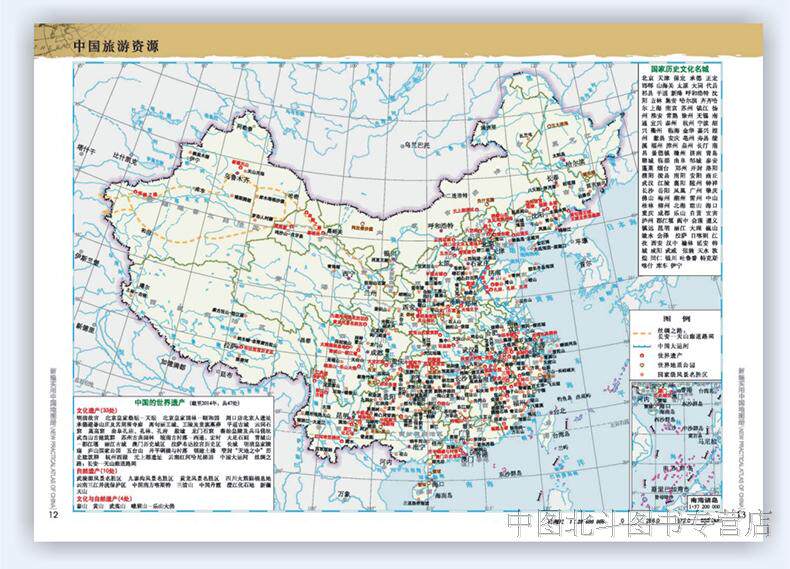Click the 图例 legend title
This screenshot has height=569, width=790.
pos(676,320)
